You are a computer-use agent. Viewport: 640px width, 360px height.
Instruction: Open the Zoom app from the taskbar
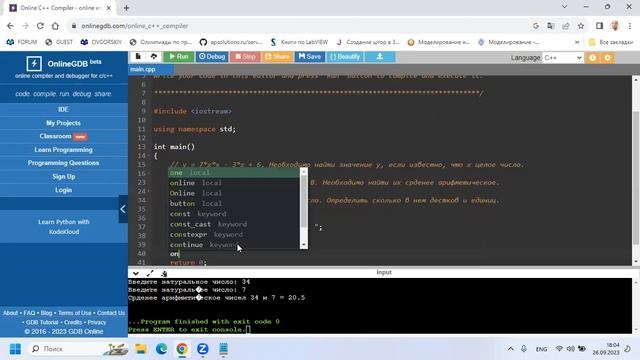coord(202,349)
